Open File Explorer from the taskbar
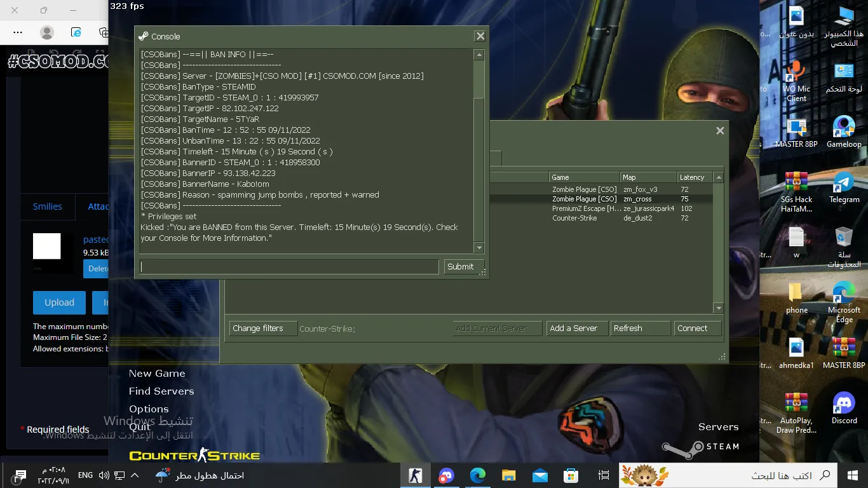Image resolution: width=868 pixels, height=488 pixels. tap(509, 475)
